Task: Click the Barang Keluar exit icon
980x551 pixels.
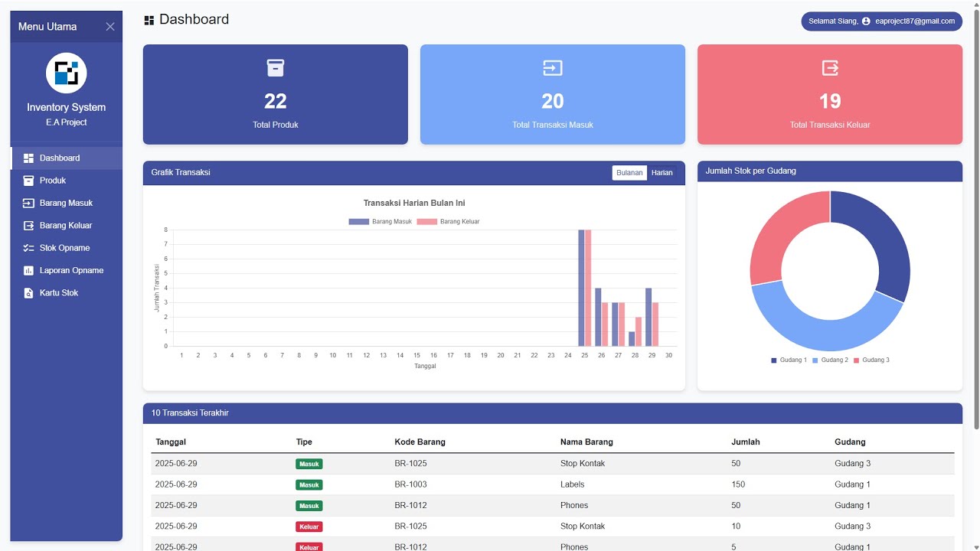Action: tap(28, 226)
